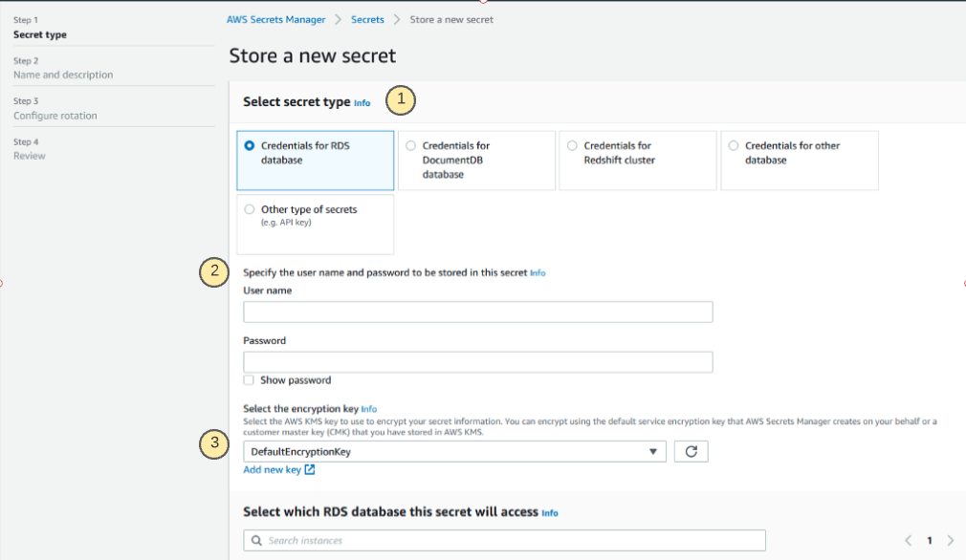The image size is (966, 560).
Task: Click the User name input field
Action: coord(477,312)
